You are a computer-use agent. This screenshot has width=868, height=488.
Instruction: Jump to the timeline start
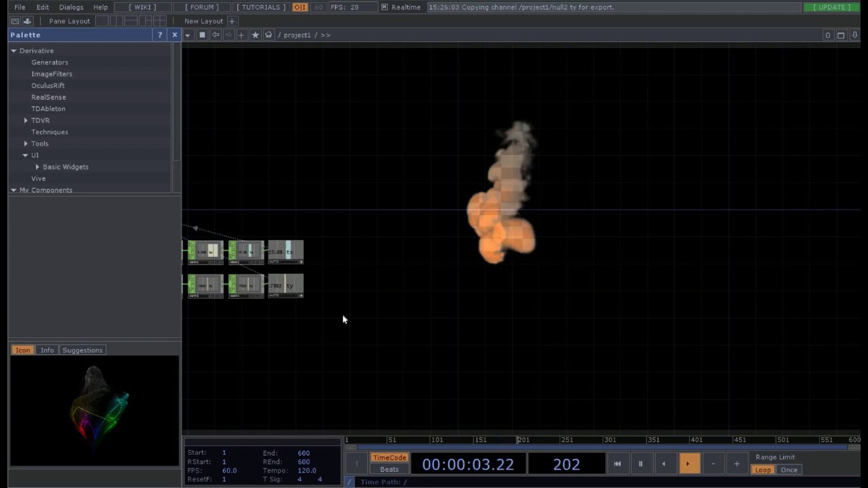click(x=617, y=464)
